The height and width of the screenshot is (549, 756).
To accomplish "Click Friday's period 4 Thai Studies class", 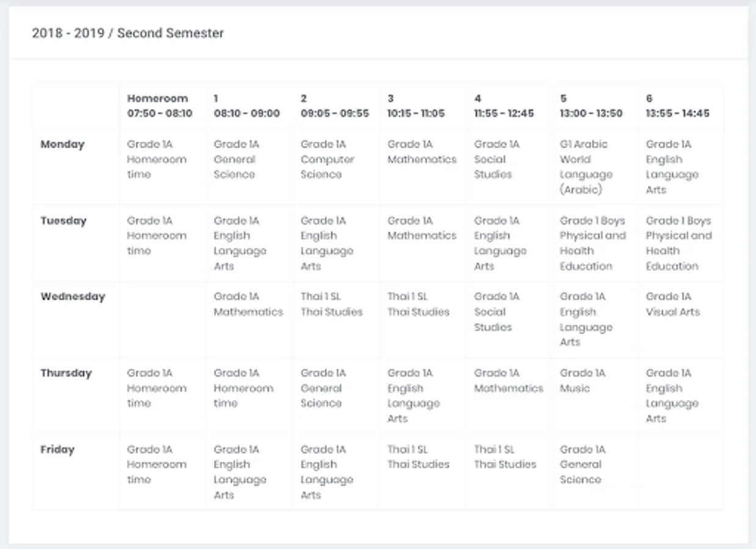I will 505,457.
